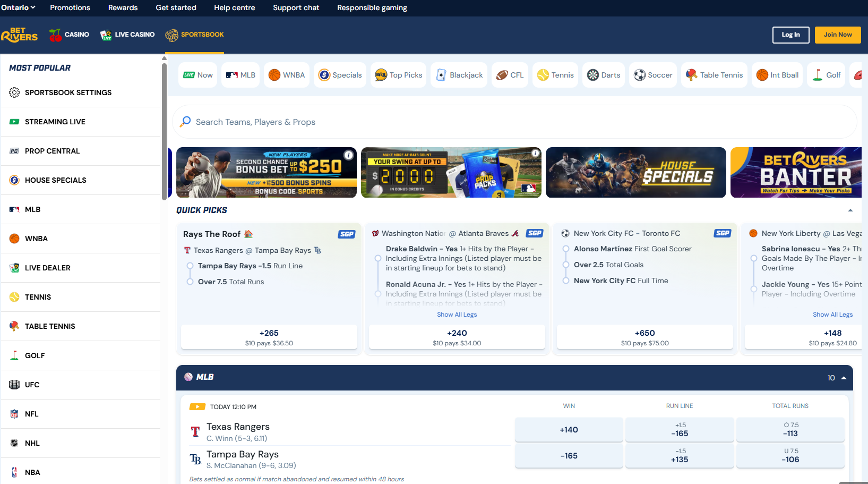868x484 pixels.
Task: Open the Promotions menu item
Action: coord(70,7)
